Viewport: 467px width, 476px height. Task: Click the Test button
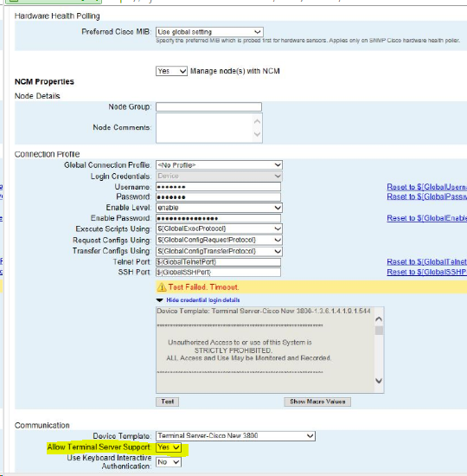point(167,402)
